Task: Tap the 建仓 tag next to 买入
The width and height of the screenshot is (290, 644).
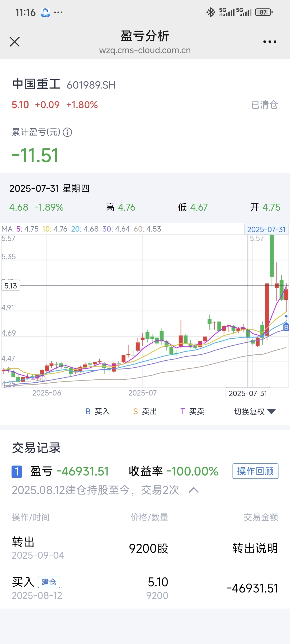Action: coord(49,582)
